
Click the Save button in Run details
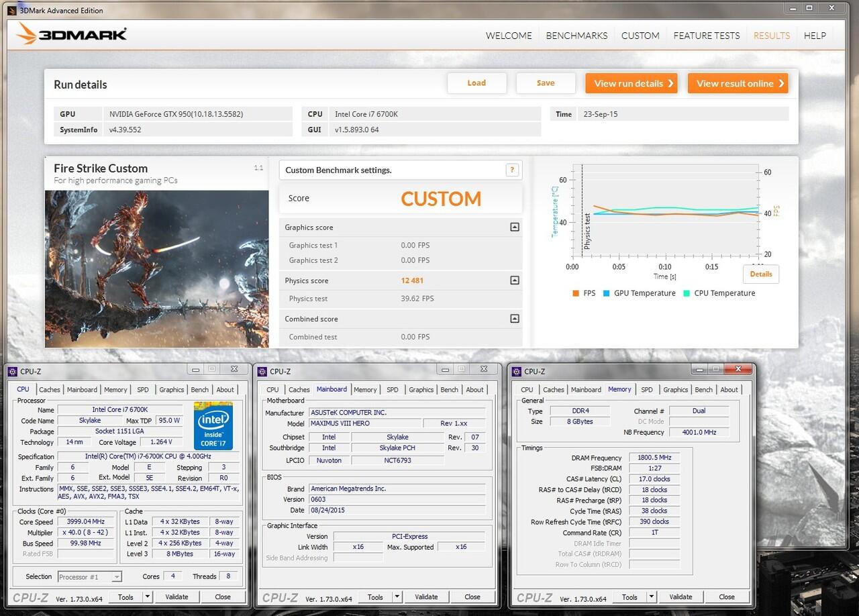[x=546, y=83]
